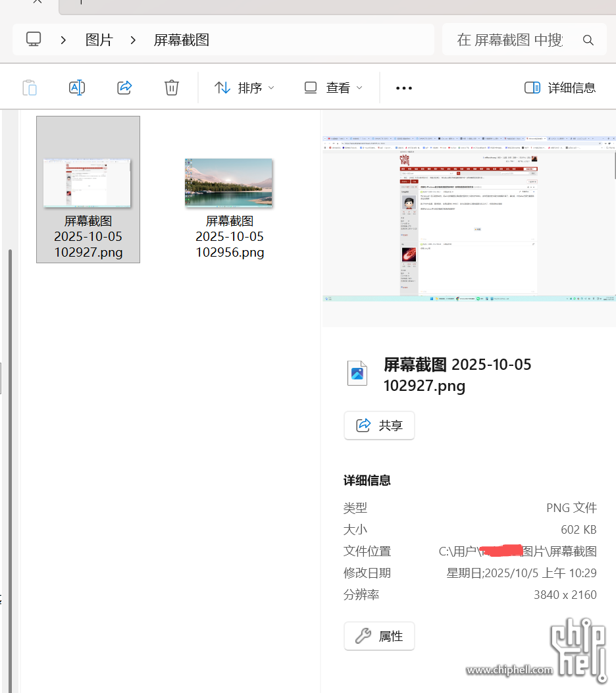Expand the chevron before 图片 in address bar
Image resolution: width=616 pixels, height=693 pixels.
[x=63, y=40]
